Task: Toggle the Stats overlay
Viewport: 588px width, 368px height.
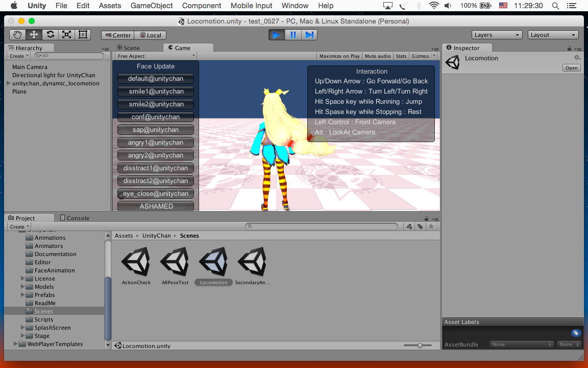Action: coord(401,56)
